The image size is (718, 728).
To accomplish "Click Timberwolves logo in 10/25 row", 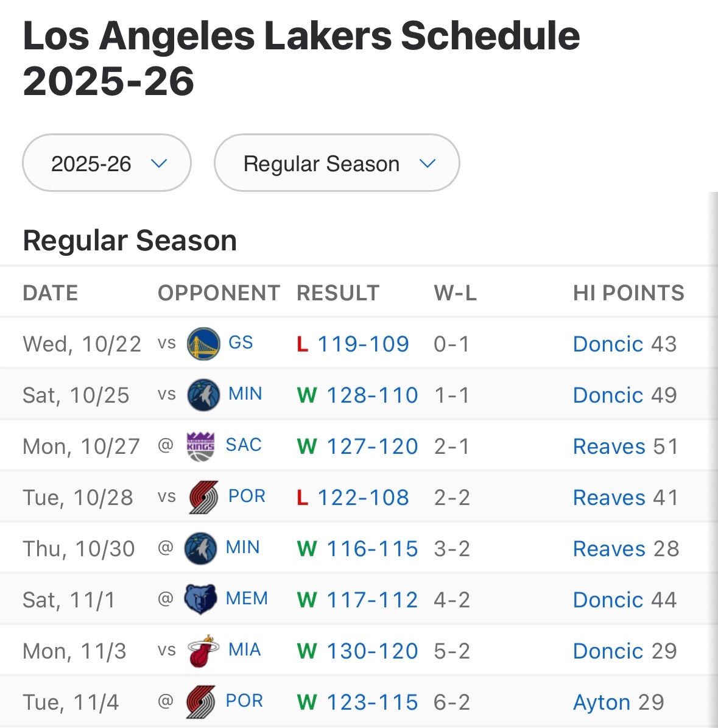I will pyautogui.click(x=203, y=395).
